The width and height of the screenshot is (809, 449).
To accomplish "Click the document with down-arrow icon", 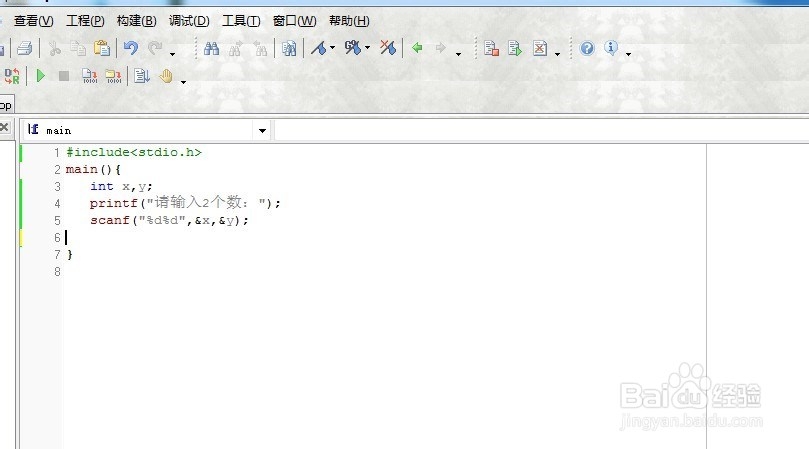I will [141, 76].
